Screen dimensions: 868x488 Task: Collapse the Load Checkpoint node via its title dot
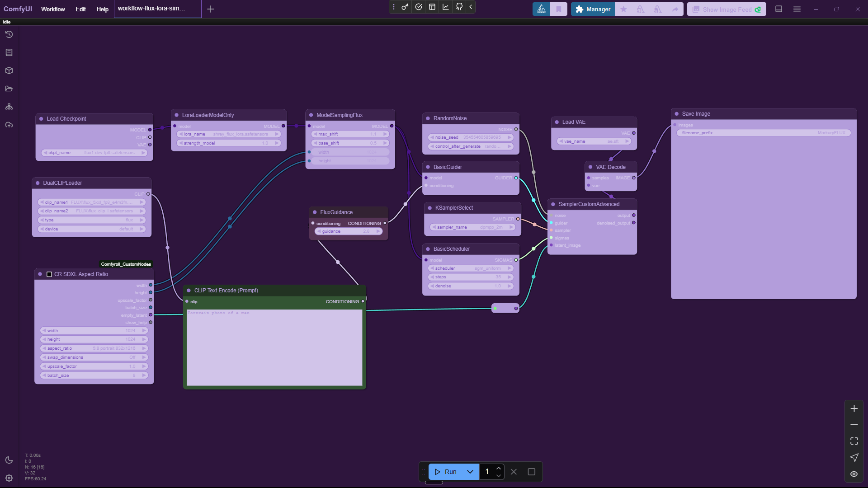[x=42, y=119]
